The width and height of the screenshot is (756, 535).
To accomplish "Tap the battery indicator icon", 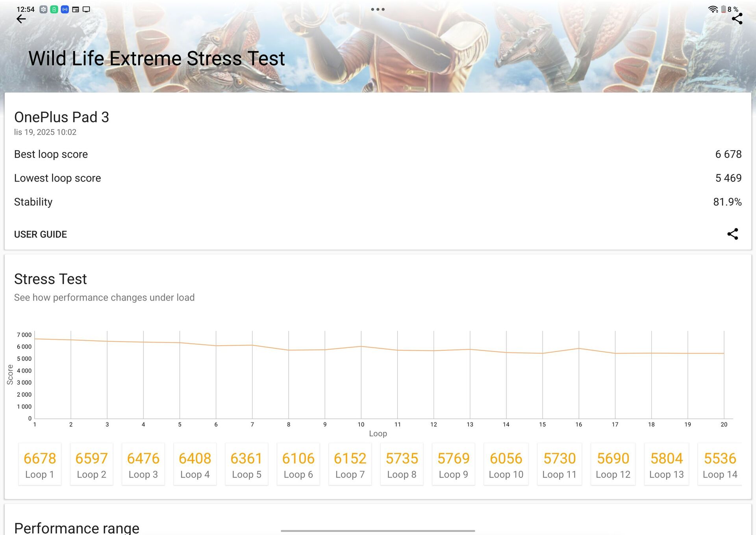I will 723,9.
